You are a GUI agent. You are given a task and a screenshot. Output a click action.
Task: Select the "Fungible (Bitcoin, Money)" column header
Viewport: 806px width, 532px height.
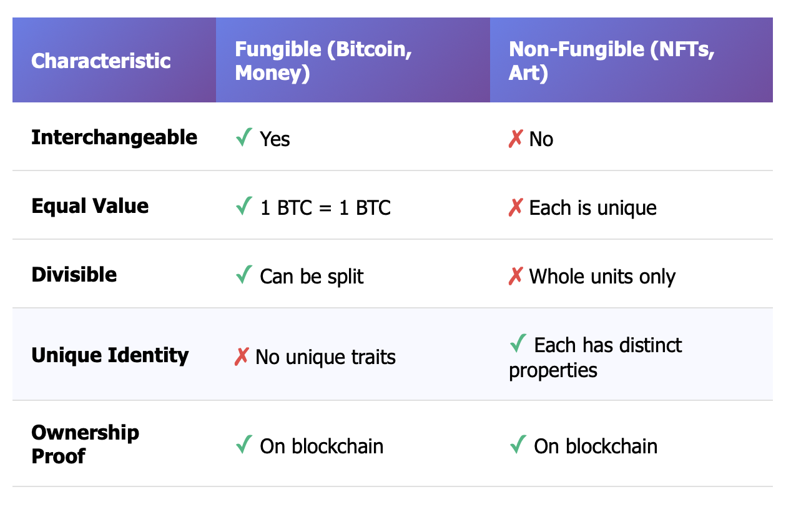click(x=323, y=61)
